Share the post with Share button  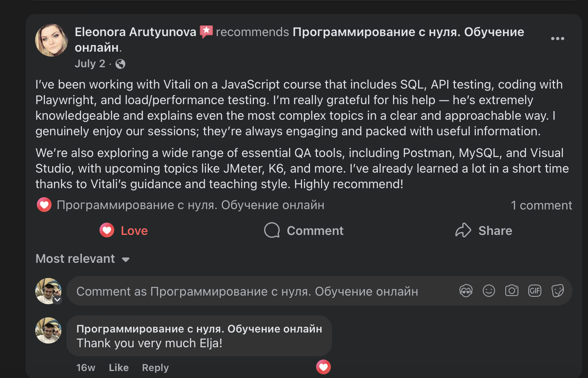pyautogui.click(x=484, y=230)
